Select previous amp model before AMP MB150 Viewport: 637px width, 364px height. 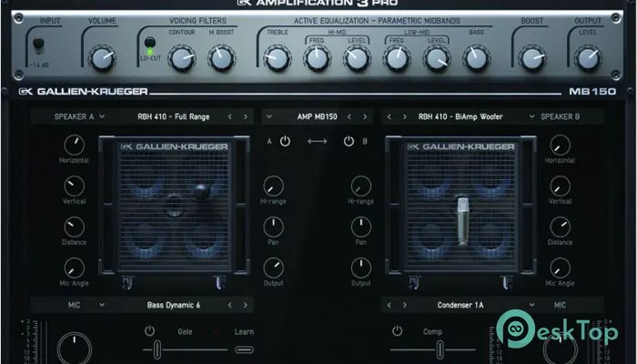pyautogui.click(x=349, y=116)
